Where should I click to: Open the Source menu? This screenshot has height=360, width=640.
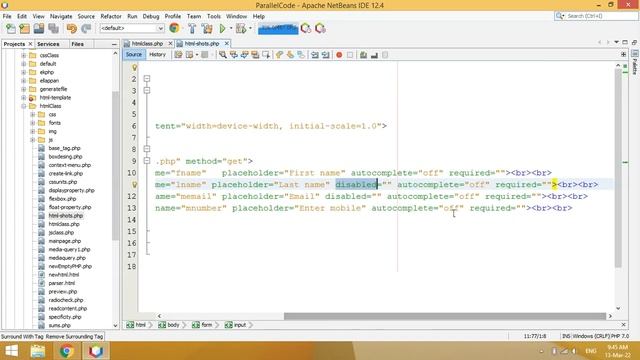point(86,16)
